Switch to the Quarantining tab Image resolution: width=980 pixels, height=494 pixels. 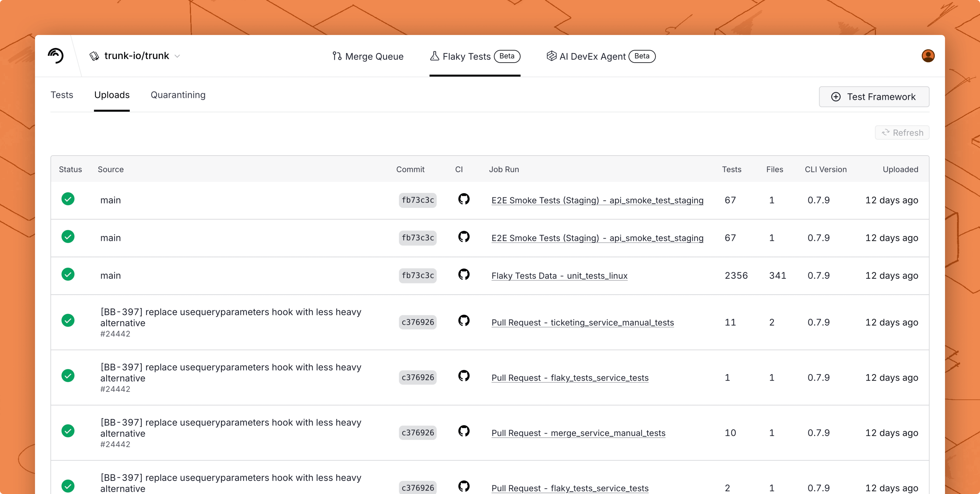pos(178,95)
